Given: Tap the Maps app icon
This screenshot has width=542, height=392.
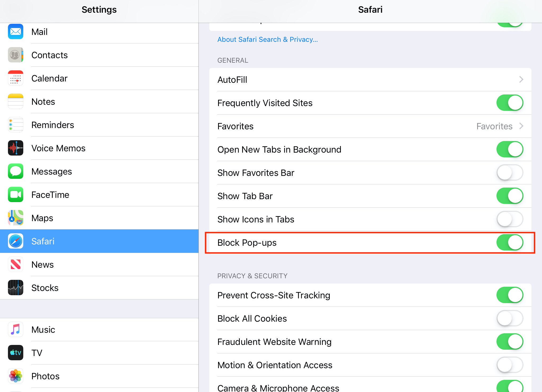Looking at the screenshot, I should pos(16,218).
